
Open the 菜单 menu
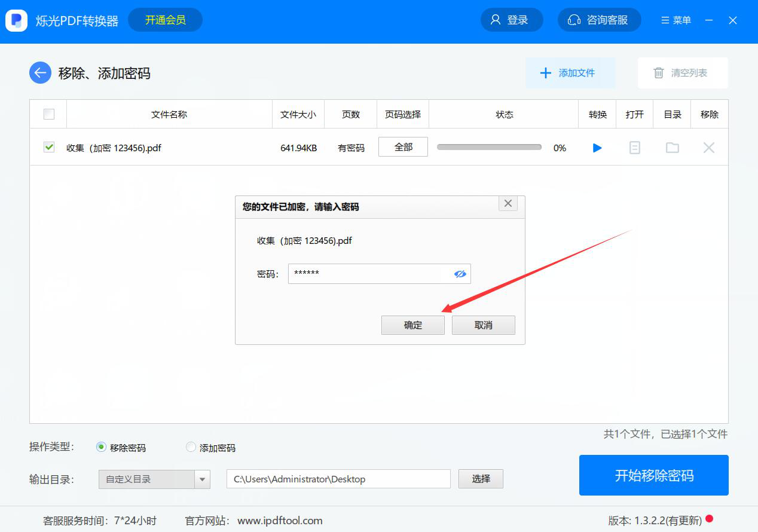click(676, 20)
